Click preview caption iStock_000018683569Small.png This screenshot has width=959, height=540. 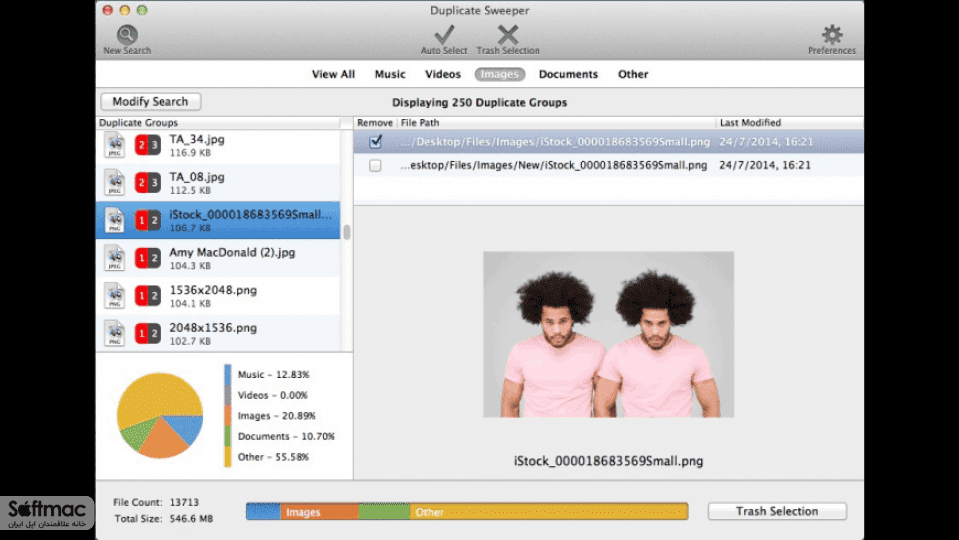coord(609,461)
